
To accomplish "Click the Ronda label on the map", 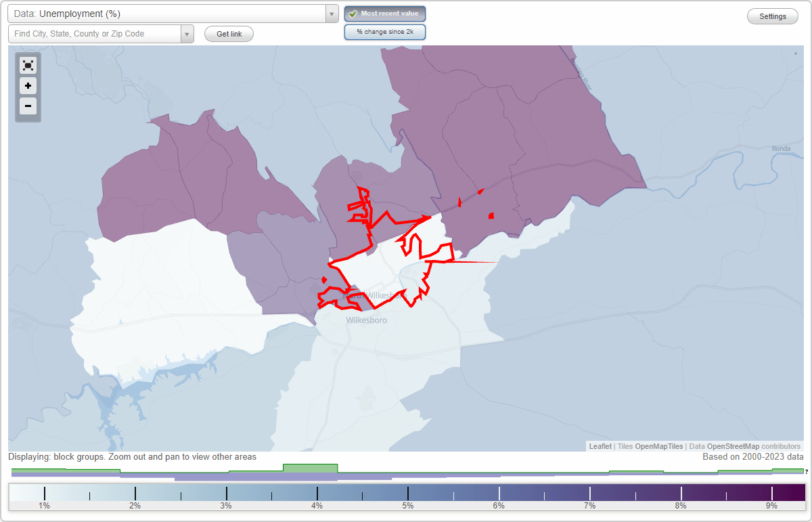I will coord(781,148).
